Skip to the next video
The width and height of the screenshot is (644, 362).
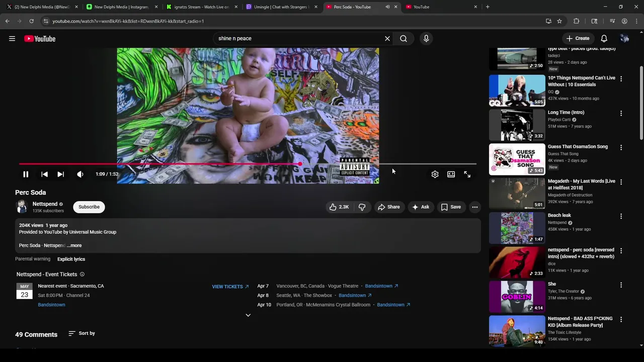point(60,174)
